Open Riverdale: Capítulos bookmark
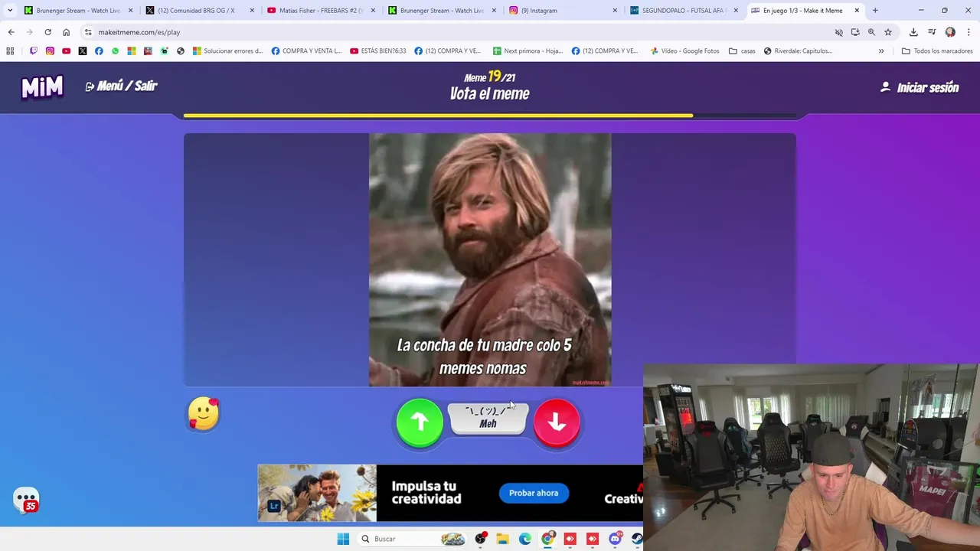The height and width of the screenshot is (551, 980). pyautogui.click(x=797, y=51)
